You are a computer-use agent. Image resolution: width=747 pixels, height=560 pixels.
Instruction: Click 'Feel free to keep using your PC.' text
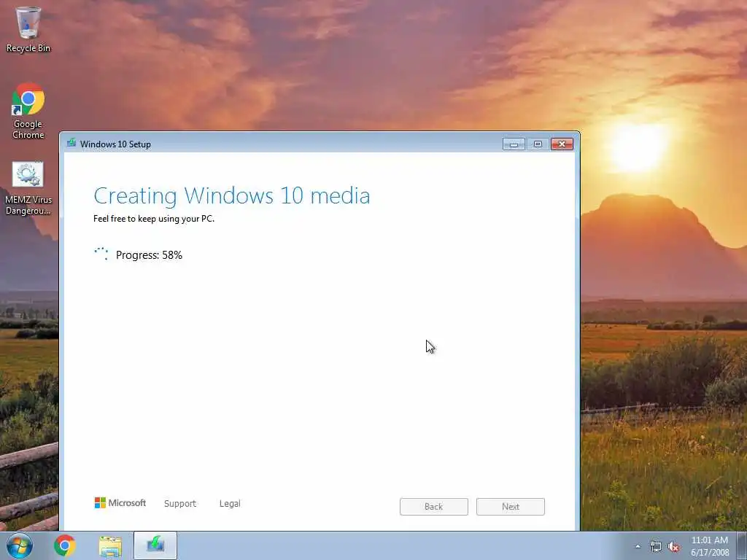pos(154,219)
